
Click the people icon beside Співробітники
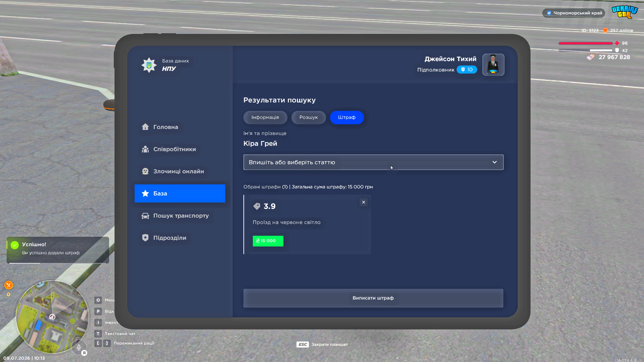(x=146, y=149)
